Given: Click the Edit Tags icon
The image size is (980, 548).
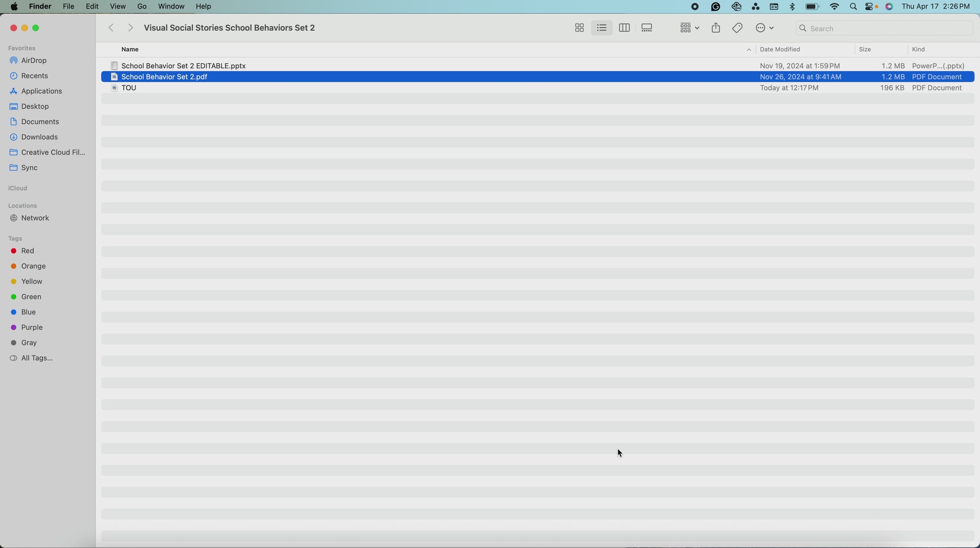Looking at the screenshot, I should click(x=737, y=28).
